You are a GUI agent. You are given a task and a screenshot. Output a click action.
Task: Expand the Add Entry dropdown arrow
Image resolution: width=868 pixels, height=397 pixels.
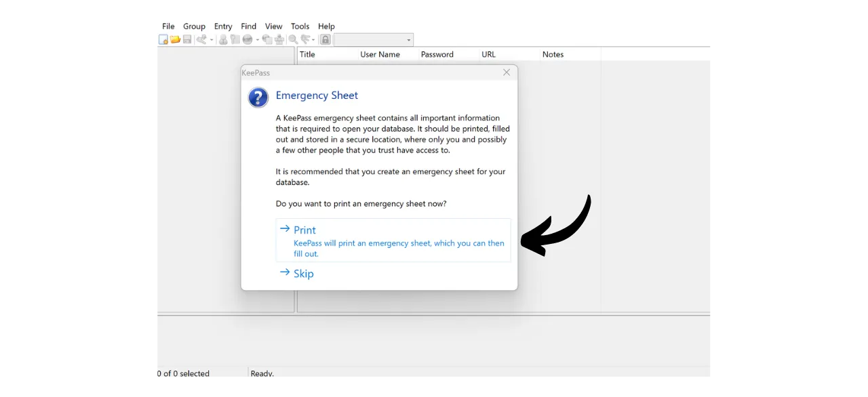pyautogui.click(x=211, y=39)
